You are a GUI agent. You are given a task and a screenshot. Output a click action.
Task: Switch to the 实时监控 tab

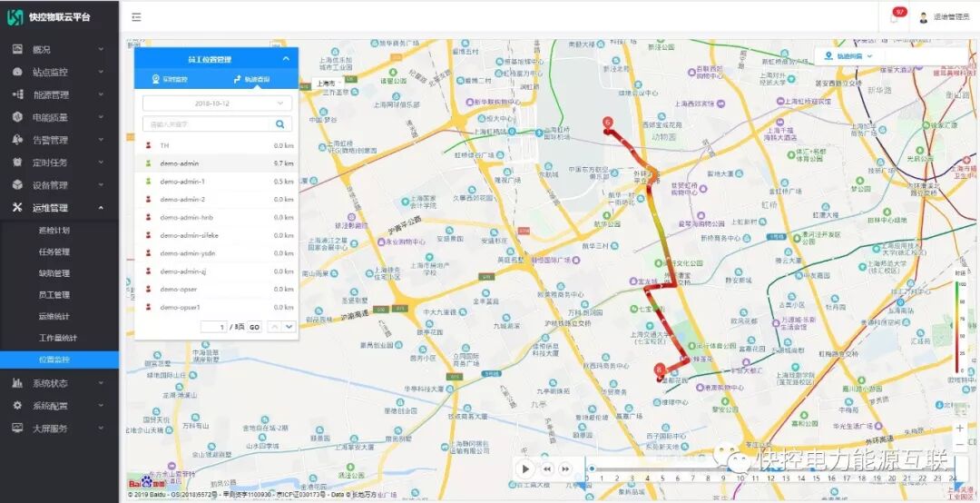[x=170, y=80]
